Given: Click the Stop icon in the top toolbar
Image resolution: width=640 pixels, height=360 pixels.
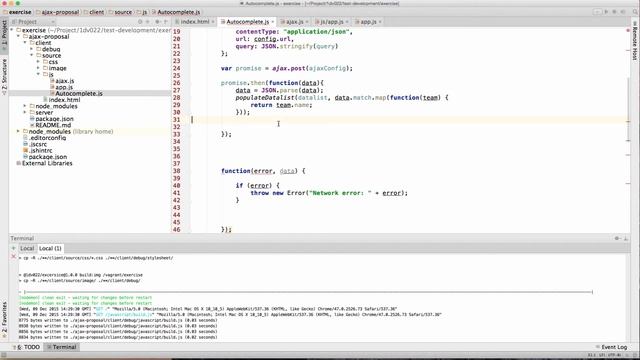Looking at the screenshot, I should coord(623,12).
